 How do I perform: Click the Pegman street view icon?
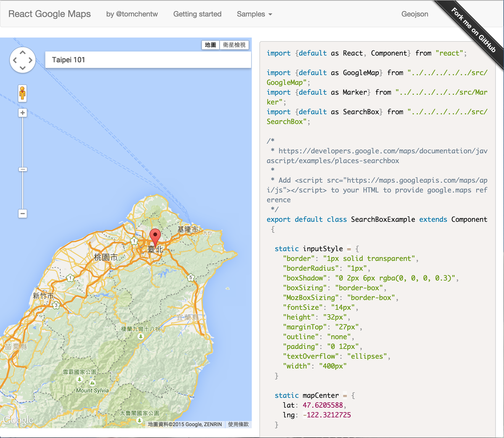pos(22,93)
